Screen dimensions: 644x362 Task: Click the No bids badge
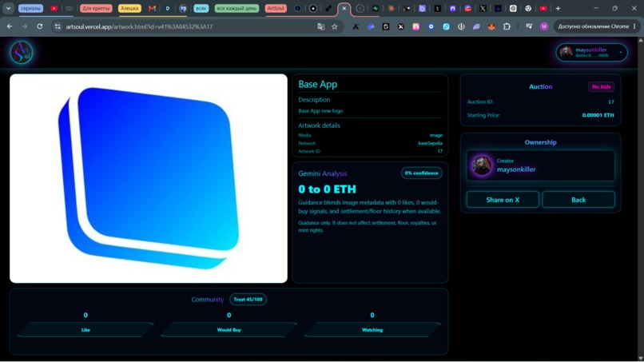click(x=601, y=86)
